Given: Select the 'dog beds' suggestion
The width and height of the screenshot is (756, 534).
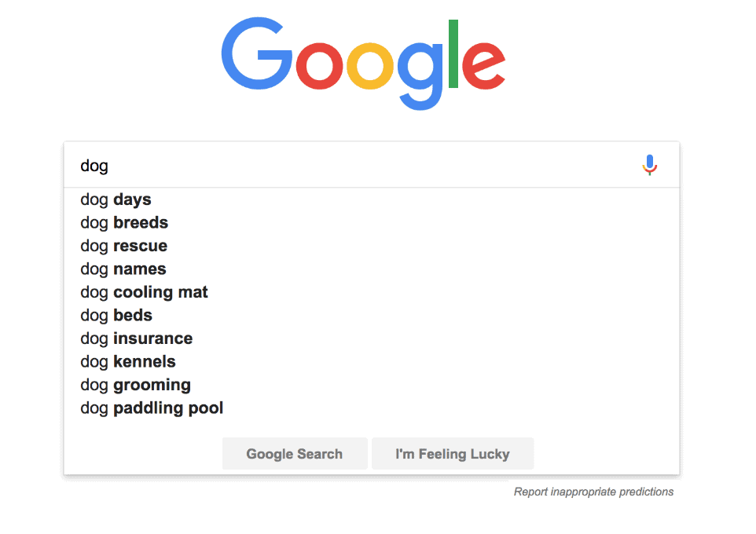Looking at the screenshot, I should tap(116, 315).
